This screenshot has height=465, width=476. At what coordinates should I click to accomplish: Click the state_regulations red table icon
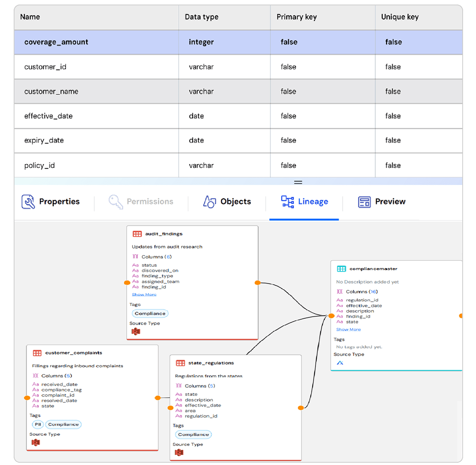tap(180, 363)
